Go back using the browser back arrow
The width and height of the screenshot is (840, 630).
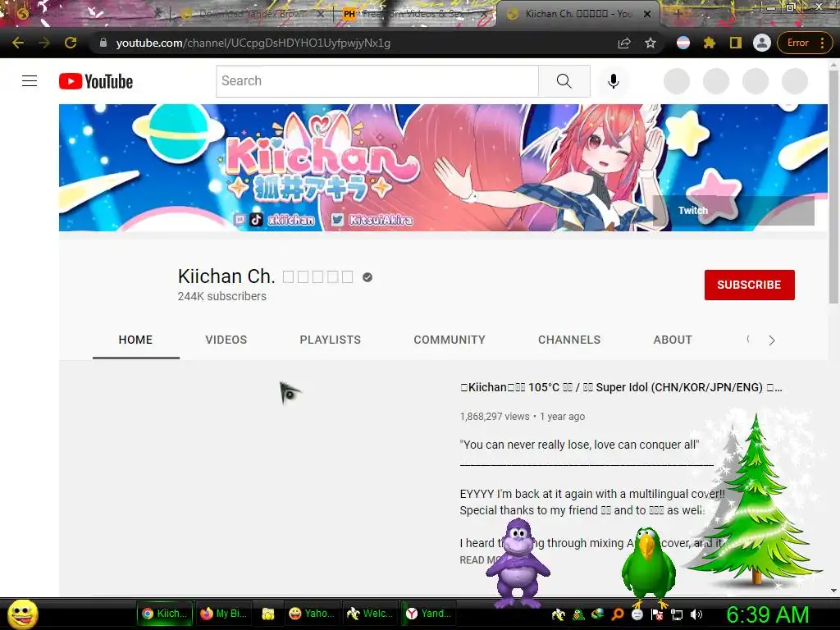coord(18,43)
